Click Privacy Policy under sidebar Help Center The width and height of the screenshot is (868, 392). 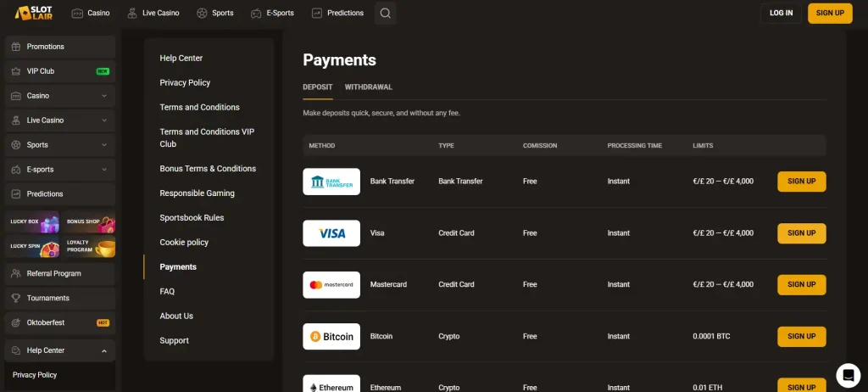coord(35,375)
